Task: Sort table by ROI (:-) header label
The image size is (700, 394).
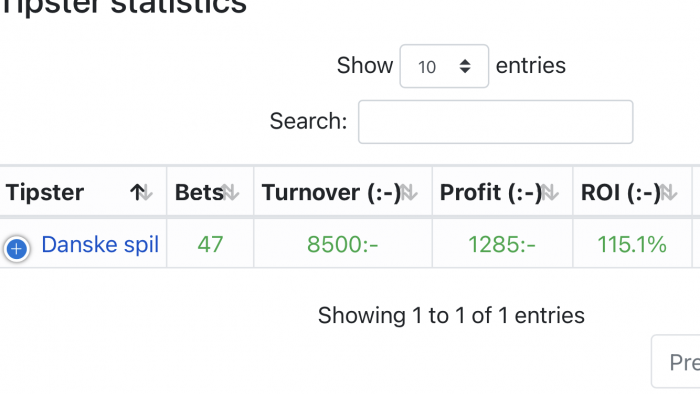Action: coord(621,193)
